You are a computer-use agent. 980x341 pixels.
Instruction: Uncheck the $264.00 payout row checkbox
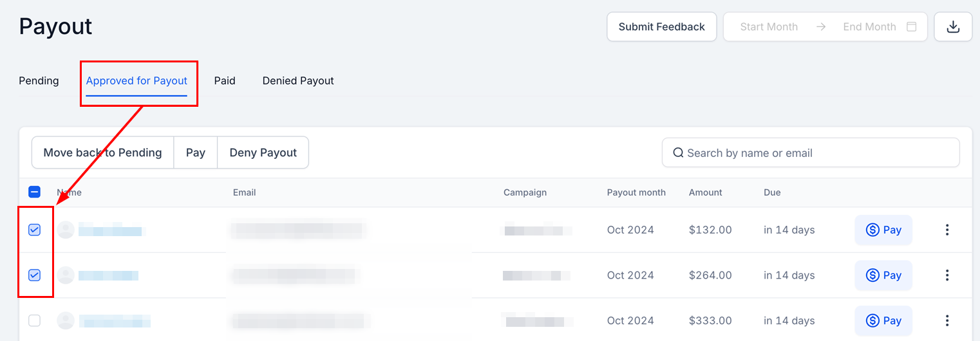point(35,275)
